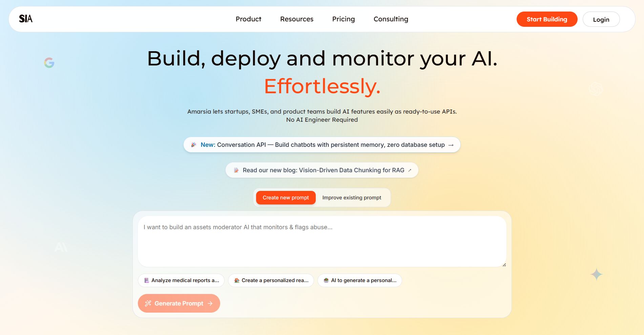This screenshot has height=335, width=644.
Task: Focus the prompt description text area
Action: coord(322,241)
